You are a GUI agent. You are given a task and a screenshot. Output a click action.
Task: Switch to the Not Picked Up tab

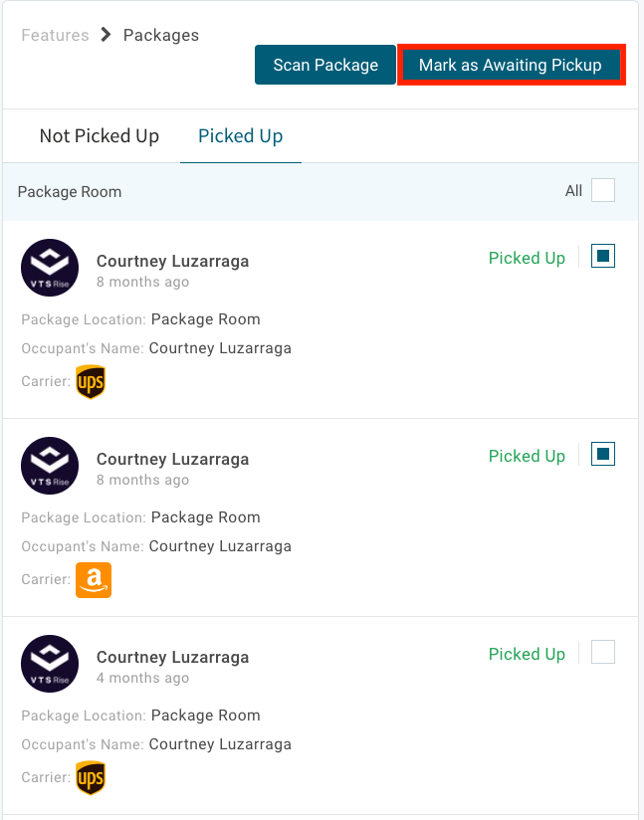pyautogui.click(x=100, y=136)
